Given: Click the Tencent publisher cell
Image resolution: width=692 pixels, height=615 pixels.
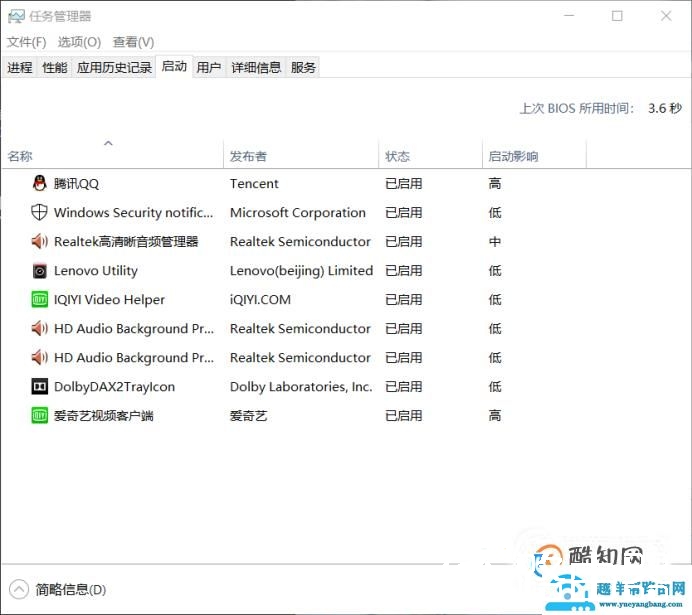Looking at the screenshot, I should 254,184.
